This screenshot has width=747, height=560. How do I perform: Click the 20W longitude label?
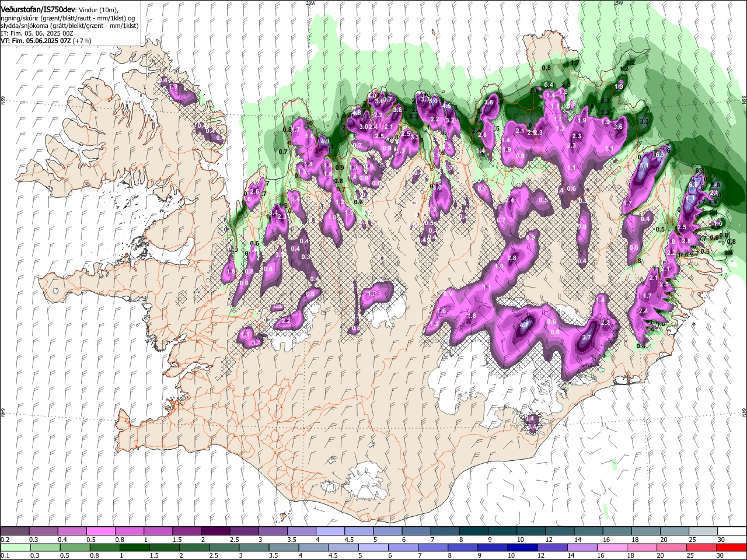[310, 3]
